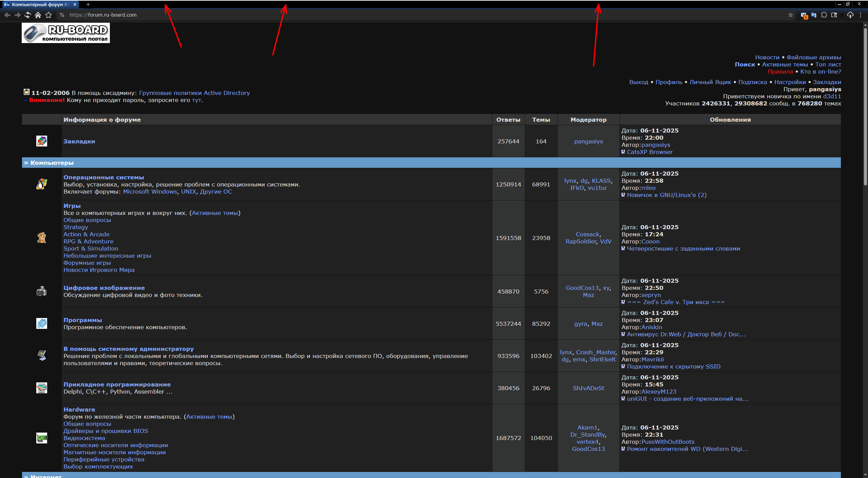Open the browser three-dot menu

pyautogui.click(x=861, y=15)
